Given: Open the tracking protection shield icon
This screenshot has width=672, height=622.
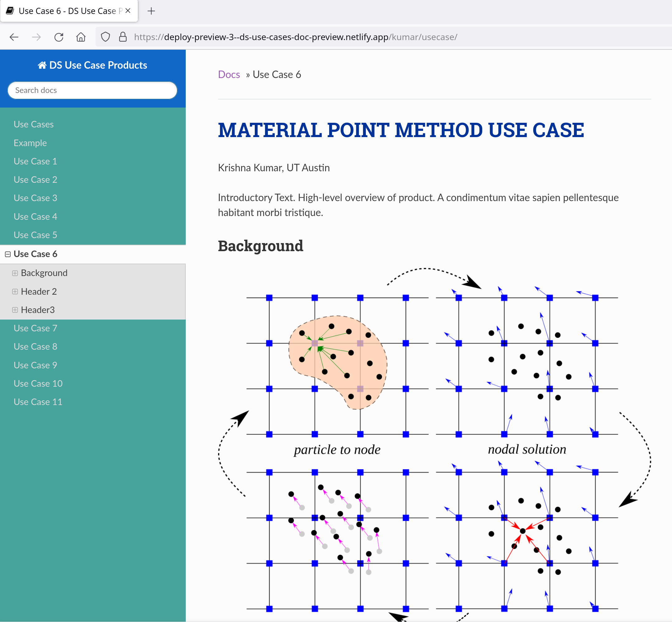Looking at the screenshot, I should click(105, 37).
